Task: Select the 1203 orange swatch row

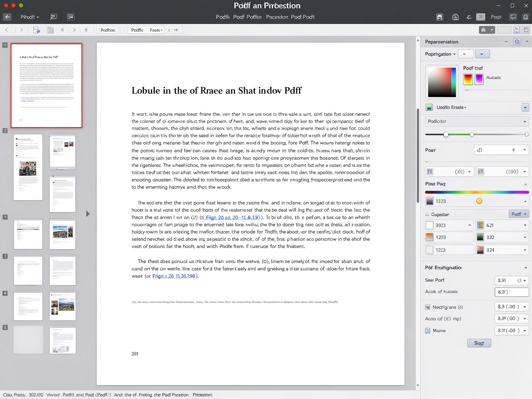Action: coord(449,237)
